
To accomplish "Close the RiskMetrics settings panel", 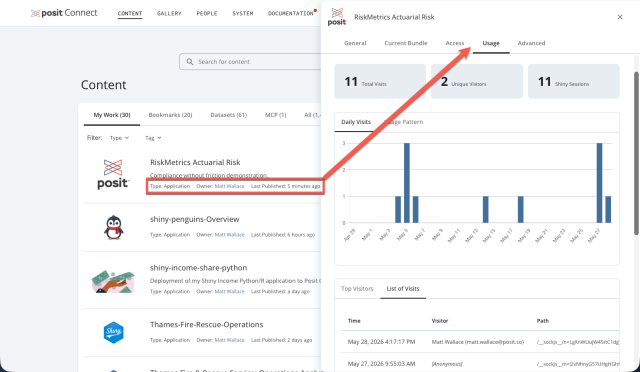I will click(x=620, y=17).
